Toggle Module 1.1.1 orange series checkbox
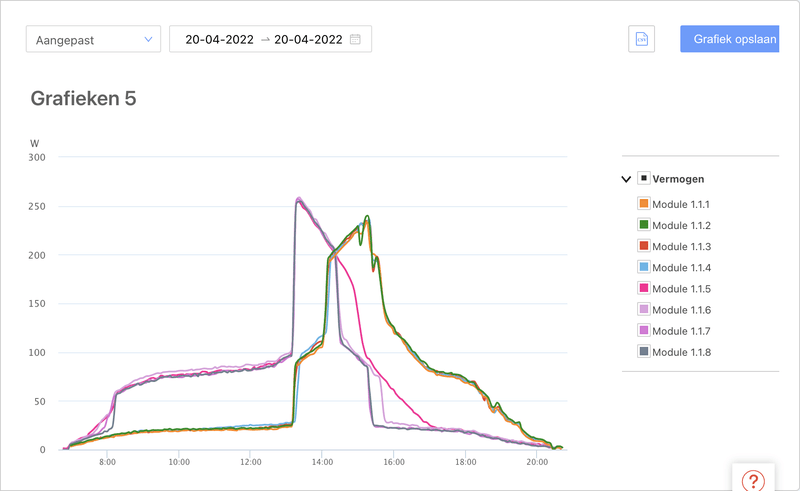 [x=644, y=204]
